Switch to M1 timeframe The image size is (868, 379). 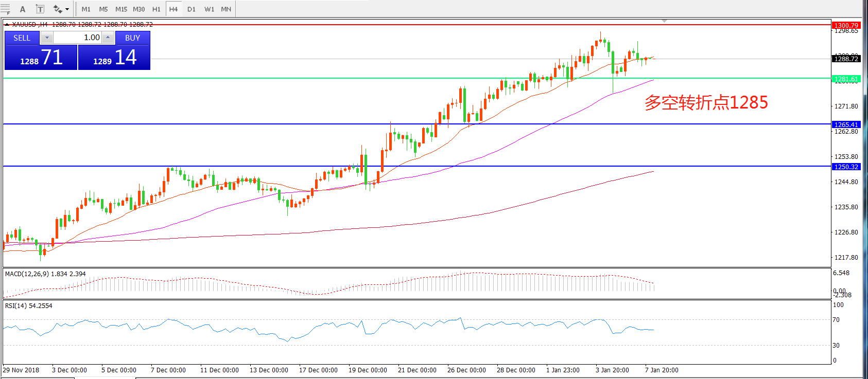86,9
